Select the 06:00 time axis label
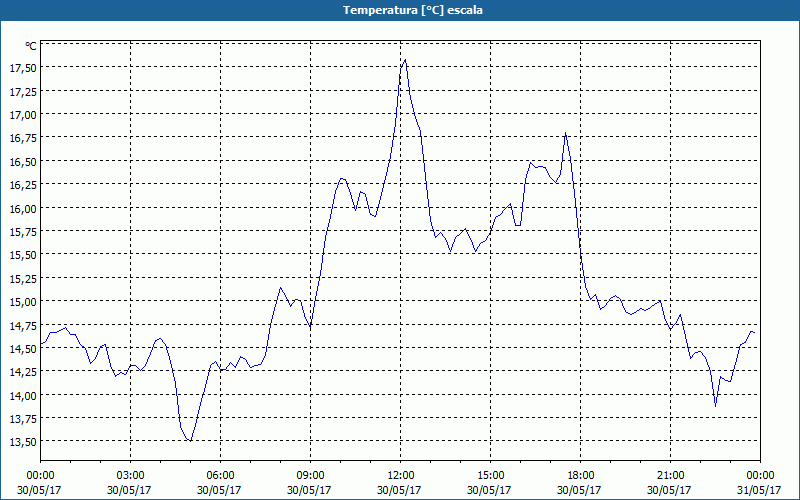 220,476
